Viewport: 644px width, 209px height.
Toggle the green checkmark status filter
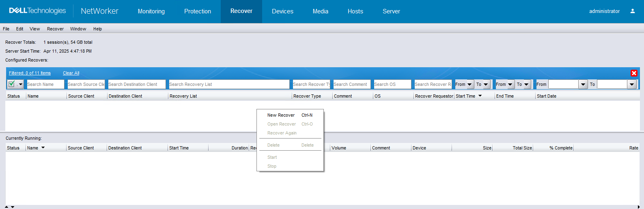12,84
